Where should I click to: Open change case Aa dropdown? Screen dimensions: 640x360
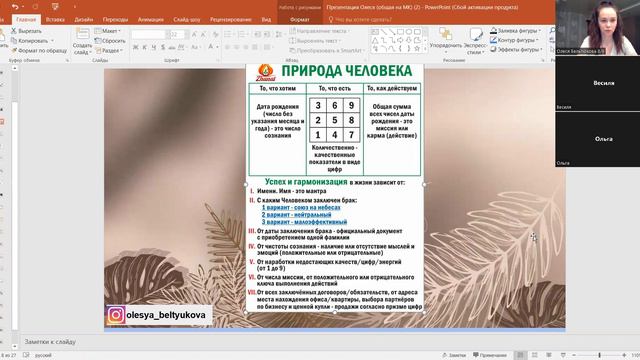[x=196, y=47]
